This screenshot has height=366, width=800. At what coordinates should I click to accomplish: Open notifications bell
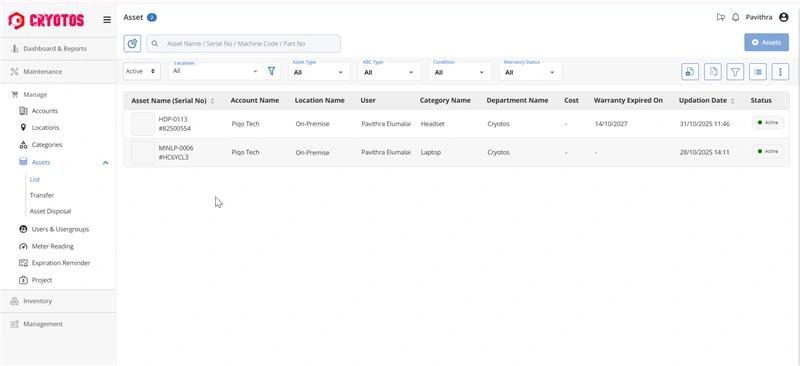click(735, 17)
